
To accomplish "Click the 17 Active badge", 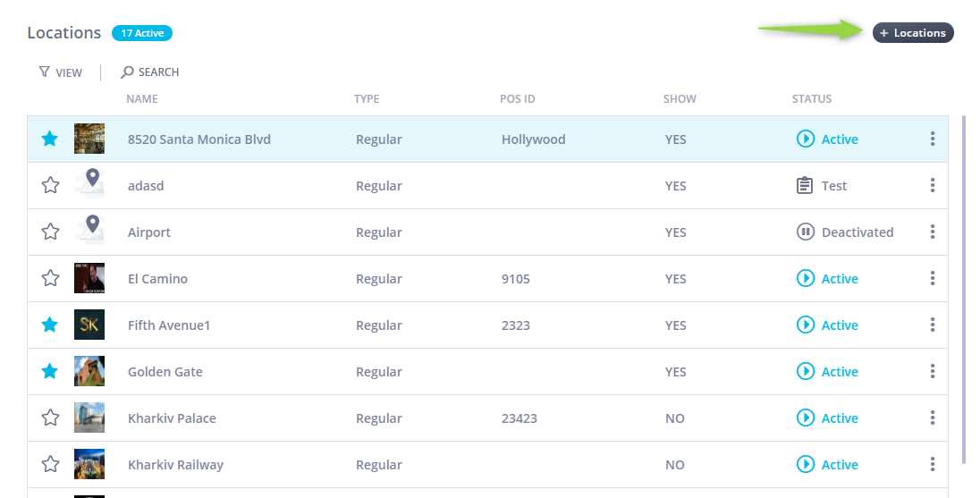I will pos(142,33).
